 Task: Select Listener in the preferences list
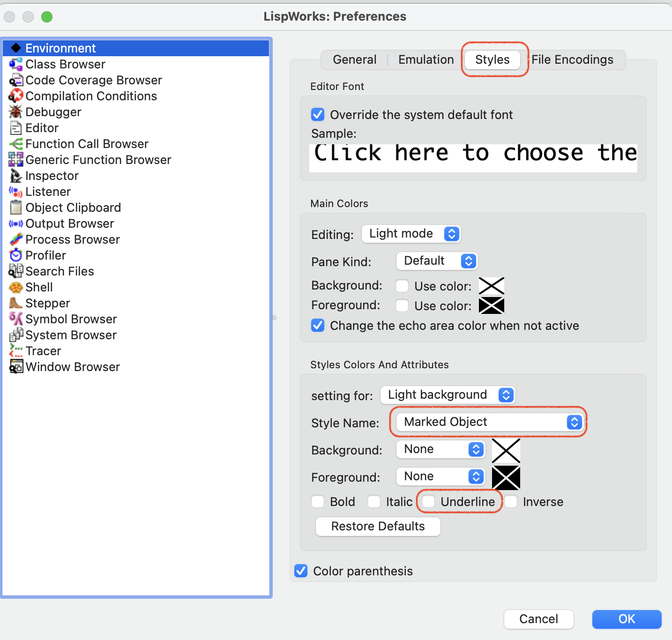136,191
